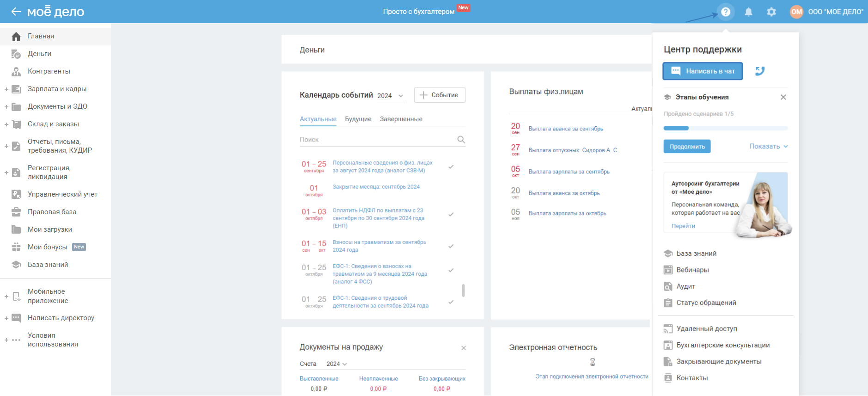Click the Аудит icon in support panel
Image resolution: width=868 pixels, height=396 pixels.
pos(668,286)
